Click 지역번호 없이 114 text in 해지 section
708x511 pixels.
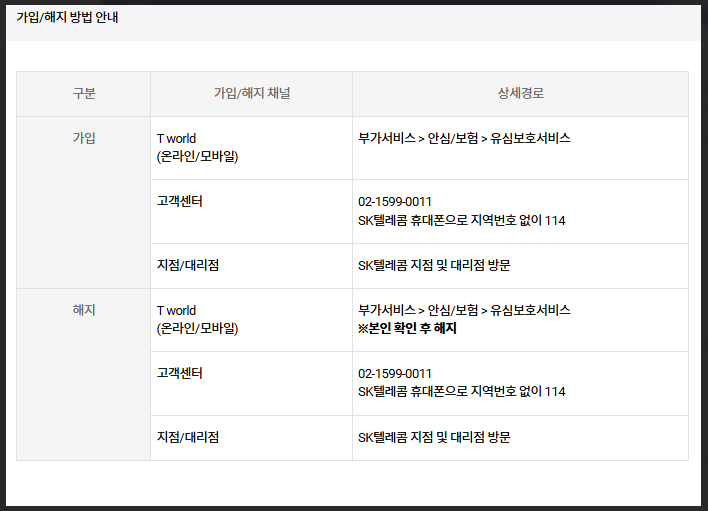(518, 391)
